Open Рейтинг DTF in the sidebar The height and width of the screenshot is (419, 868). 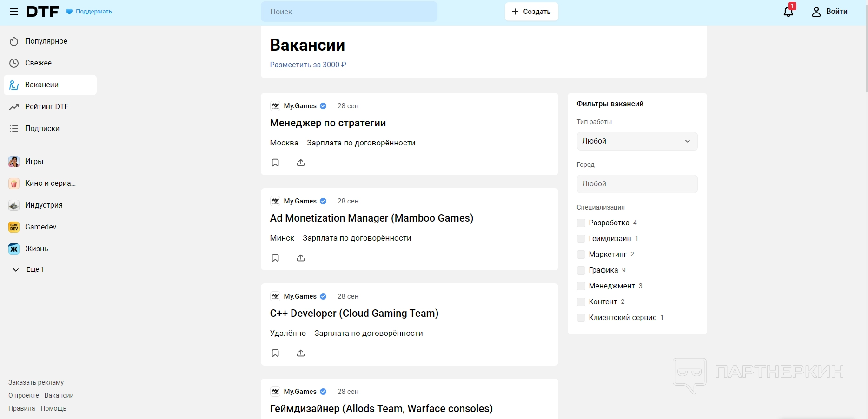point(46,107)
